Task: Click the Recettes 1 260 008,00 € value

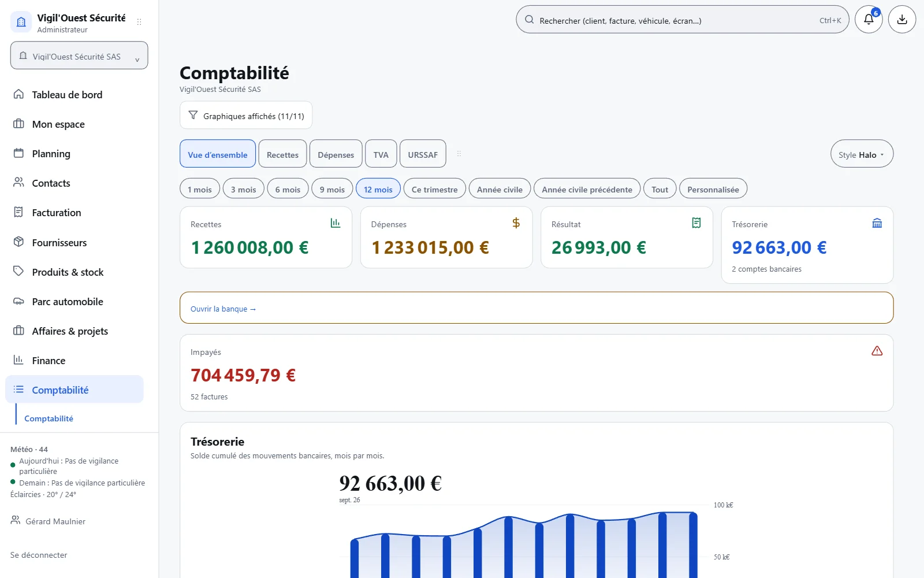Action: (249, 247)
